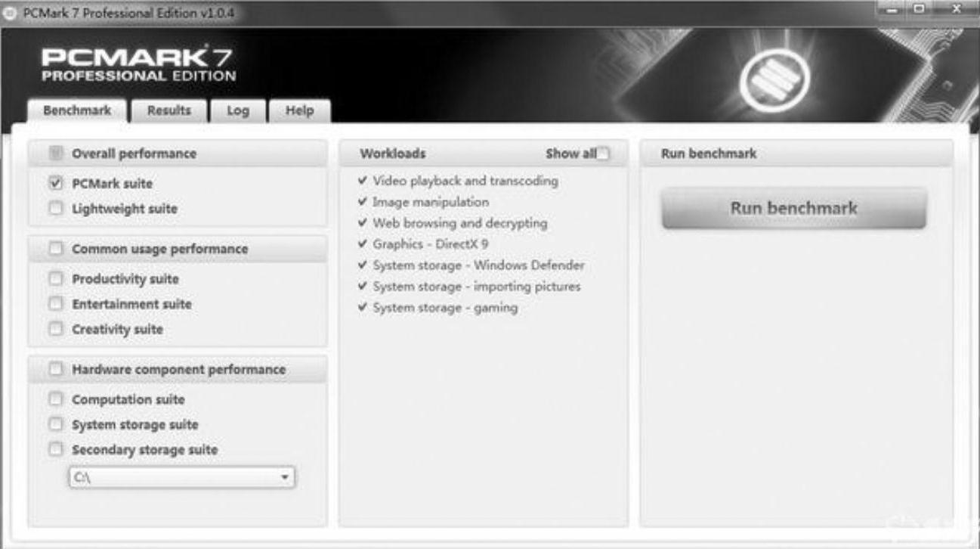Click the PCMark 7 Professional Edition logo
980x549 pixels.
pos(138,65)
